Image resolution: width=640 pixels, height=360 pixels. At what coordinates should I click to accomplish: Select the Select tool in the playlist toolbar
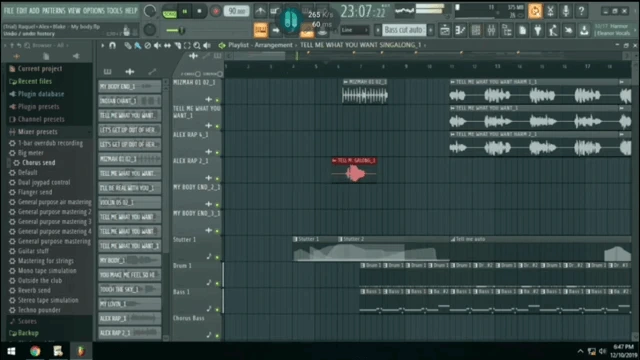pos(187,45)
